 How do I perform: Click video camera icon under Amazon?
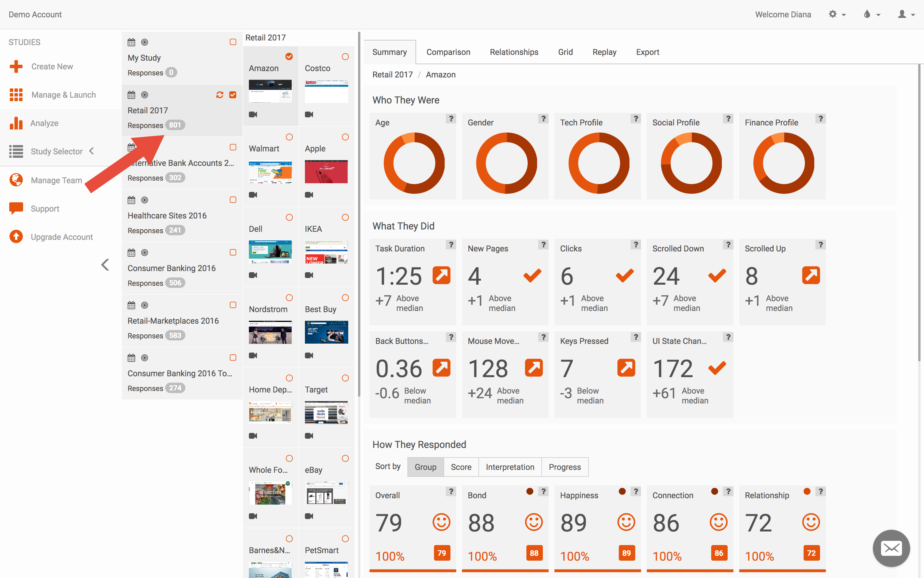(x=253, y=114)
